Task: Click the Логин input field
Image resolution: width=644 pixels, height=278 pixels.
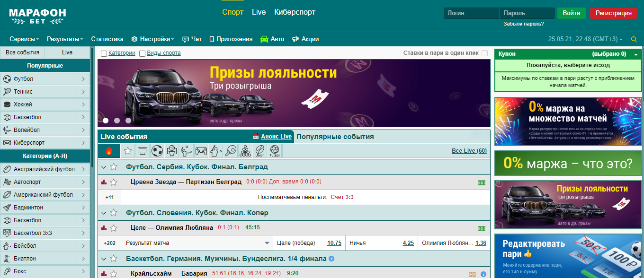Action: click(471, 13)
